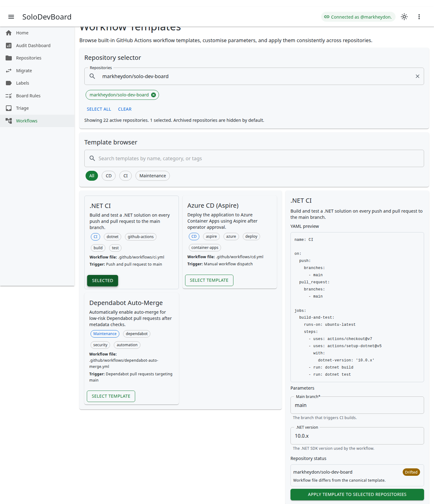
Task: Click the link icon in connection status
Action: pyautogui.click(x=327, y=17)
